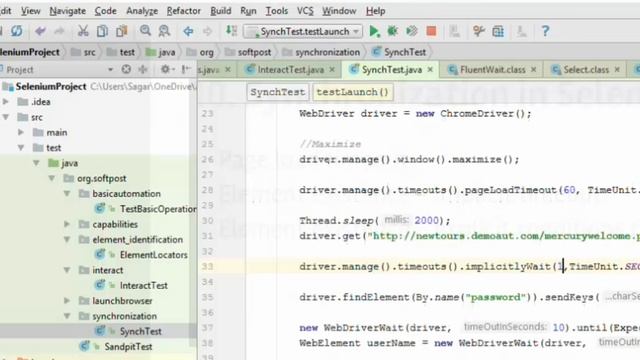This screenshot has width=640, height=360.
Task: Click the Synchronize refresh icon
Action: [17, 31]
